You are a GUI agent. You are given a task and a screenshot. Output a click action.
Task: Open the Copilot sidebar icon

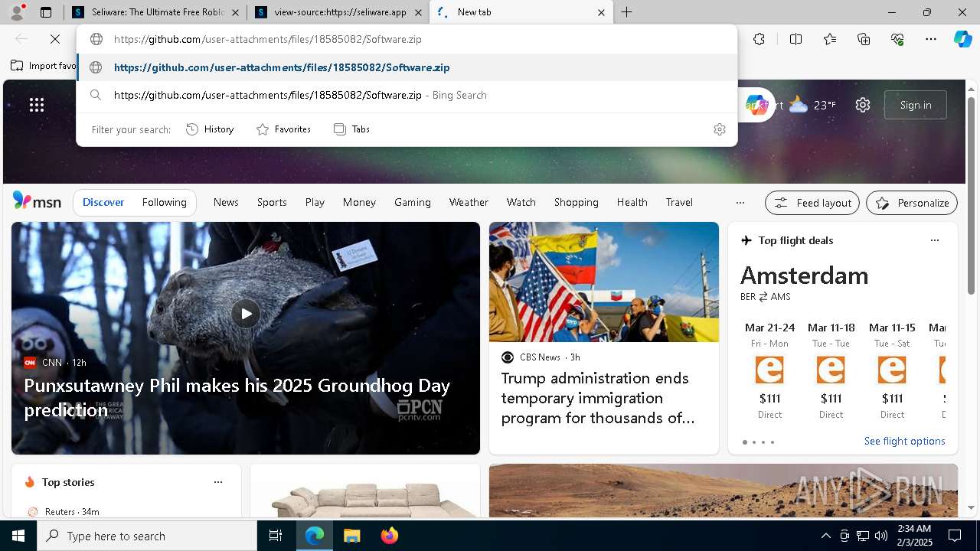962,39
